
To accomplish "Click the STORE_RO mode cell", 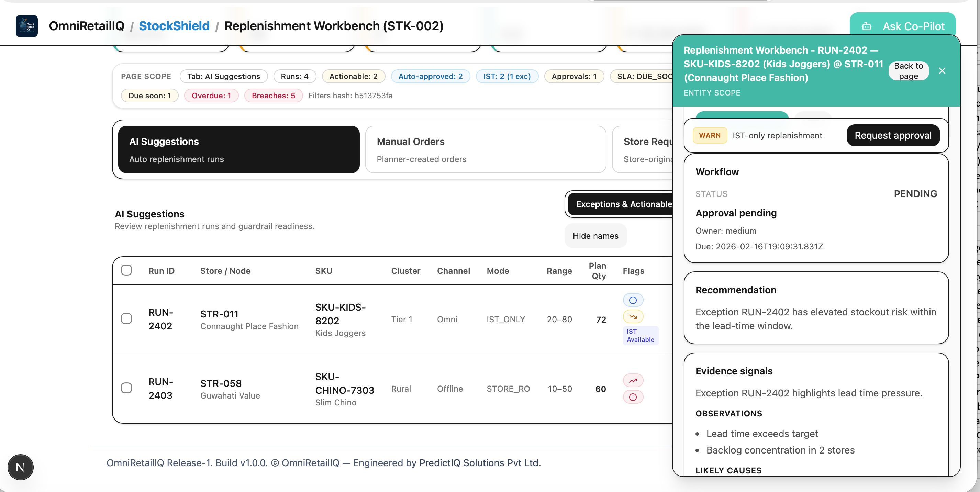I will [x=508, y=389].
